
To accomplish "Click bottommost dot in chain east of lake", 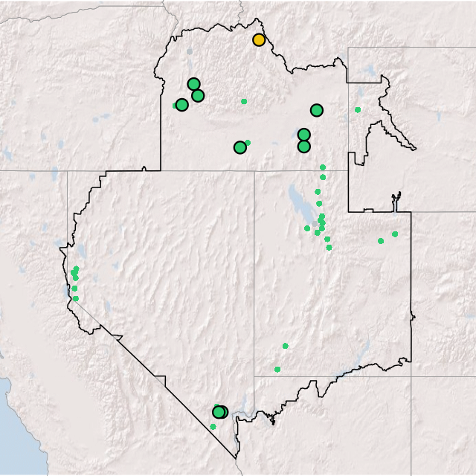I will [329, 248].
